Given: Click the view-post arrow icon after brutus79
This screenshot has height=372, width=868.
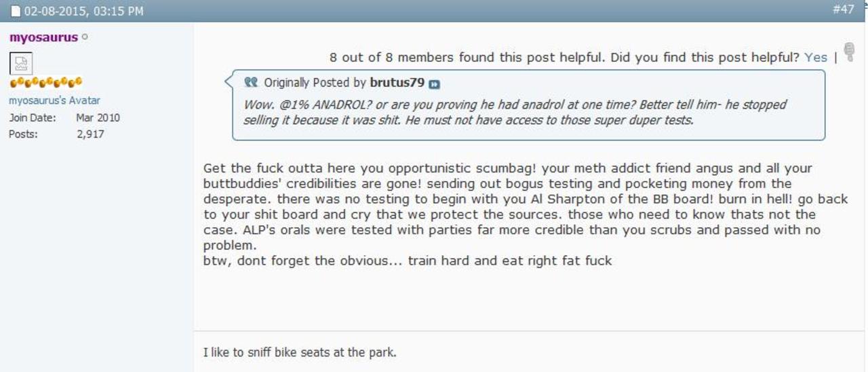Looking at the screenshot, I should pos(435,84).
